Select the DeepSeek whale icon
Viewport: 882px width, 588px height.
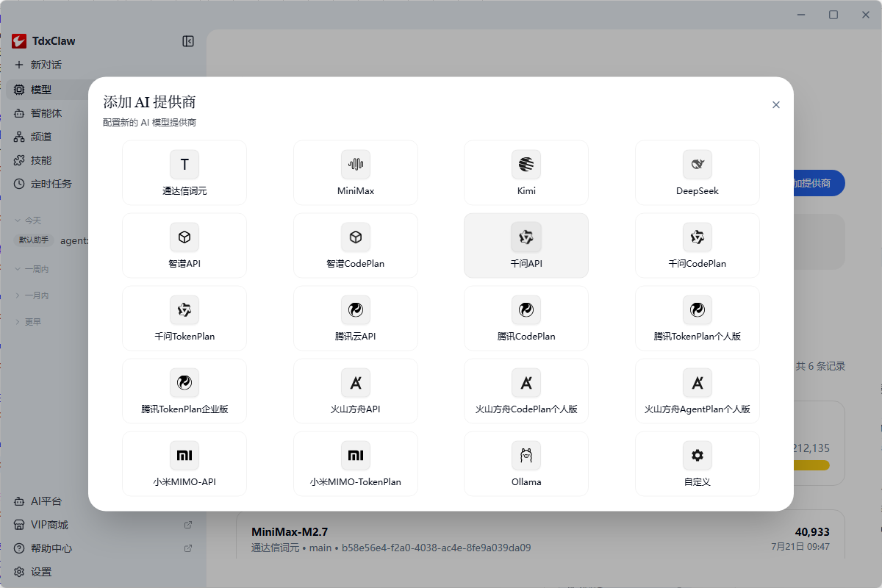698,165
